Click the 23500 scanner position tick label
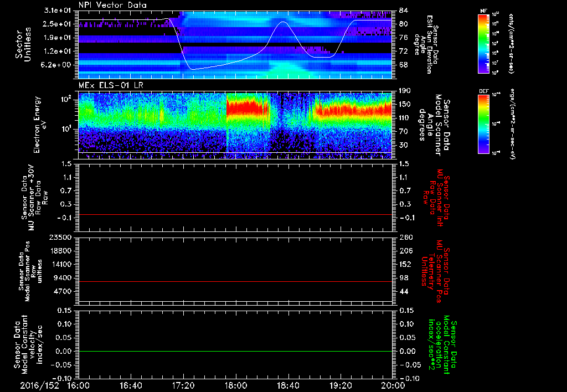 pos(60,238)
